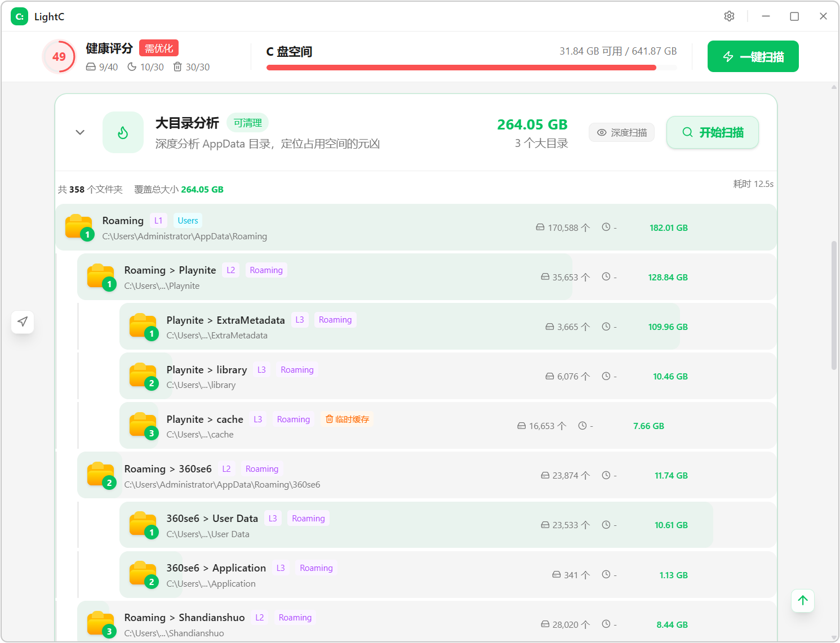Image resolution: width=840 pixels, height=643 pixels.
Task: Click the 264.05 GB total header value
Action: coord(532,124)
